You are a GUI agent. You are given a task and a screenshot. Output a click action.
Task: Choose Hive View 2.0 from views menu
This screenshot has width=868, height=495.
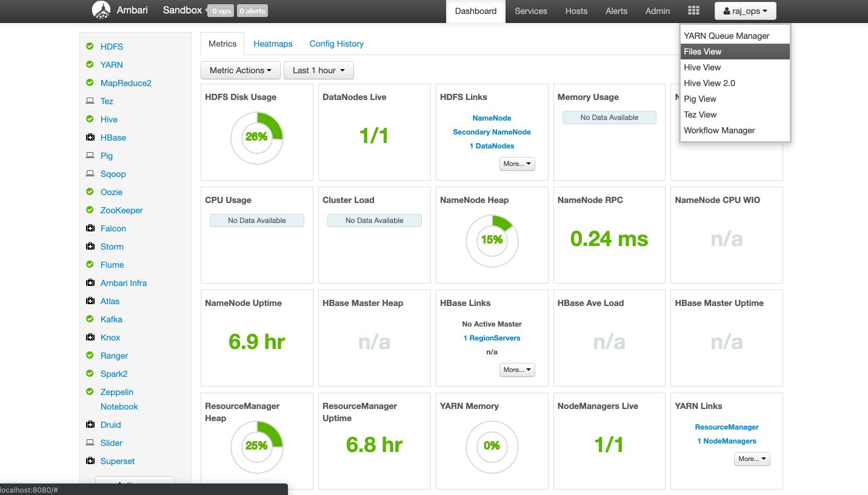click(735, 83)
